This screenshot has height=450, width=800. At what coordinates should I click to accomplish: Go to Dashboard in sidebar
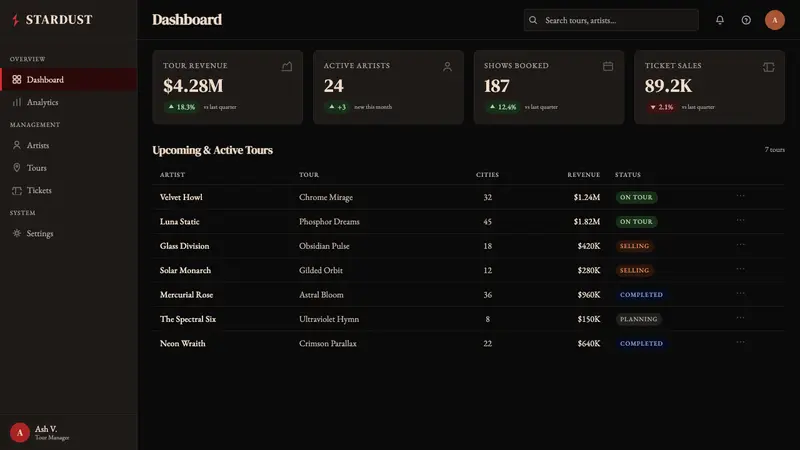coord(68,80)
